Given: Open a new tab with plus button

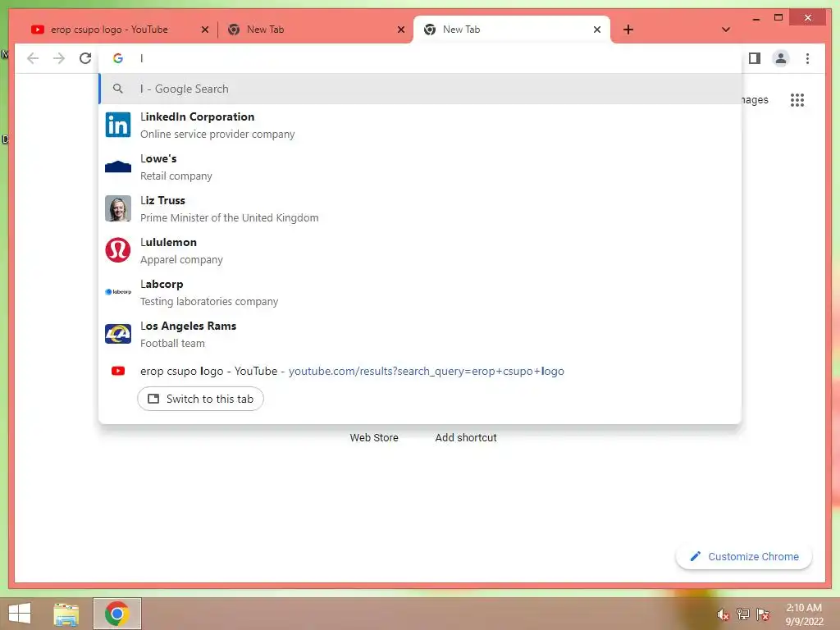Looking at the screenshot, I should point(628,30).
